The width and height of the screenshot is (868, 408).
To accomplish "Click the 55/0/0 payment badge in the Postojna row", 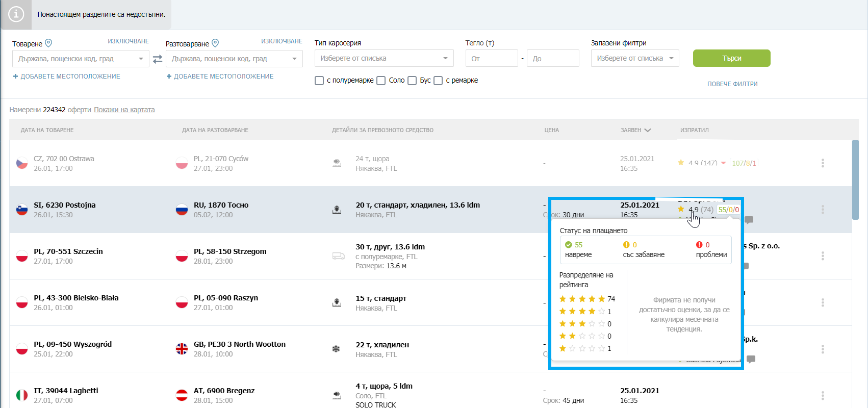I will [728, 210].
